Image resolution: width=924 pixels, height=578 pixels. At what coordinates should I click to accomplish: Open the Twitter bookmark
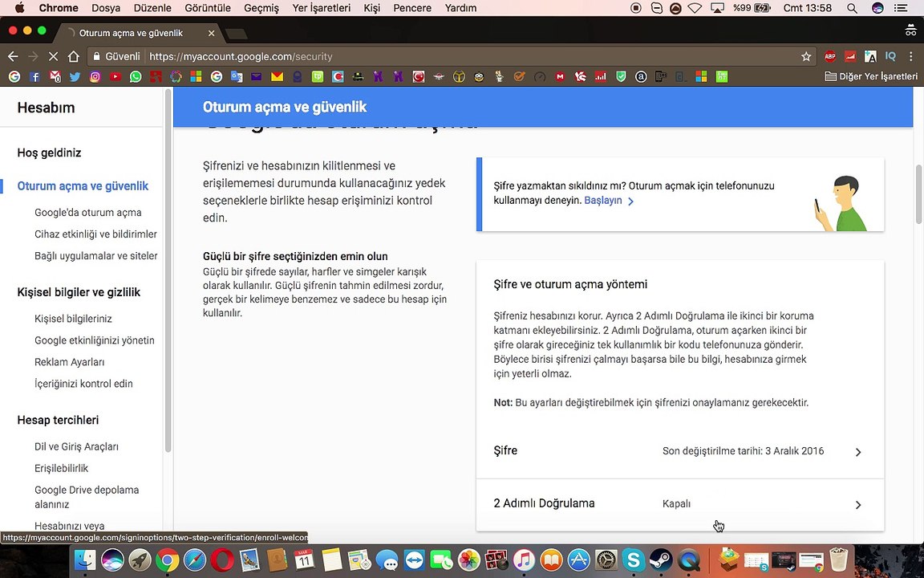[x=75, y=77]
